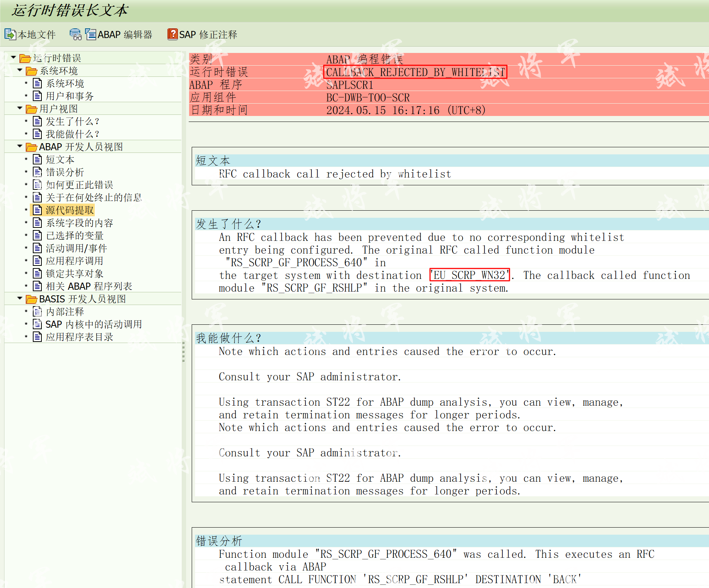Open the 系统环境 document leaf
The height and width of the screenshot is (588, 709).
pyautogui.click(x=65, y=84)
